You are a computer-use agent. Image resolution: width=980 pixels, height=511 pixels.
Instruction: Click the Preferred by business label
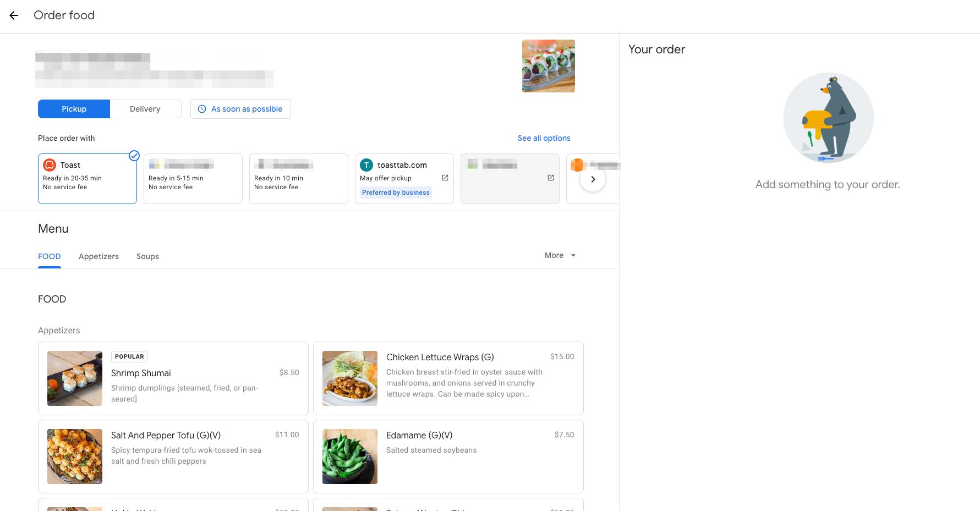pos(396,192)
